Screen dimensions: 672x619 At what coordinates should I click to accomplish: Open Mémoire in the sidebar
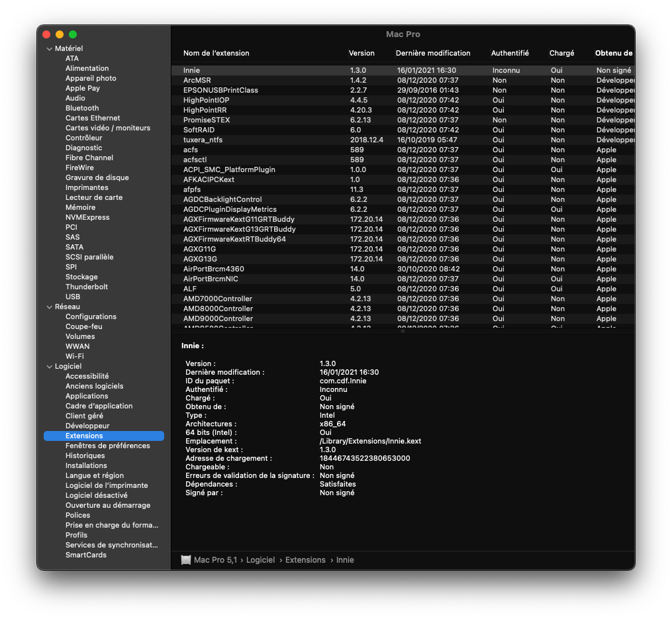coord(80,207)
